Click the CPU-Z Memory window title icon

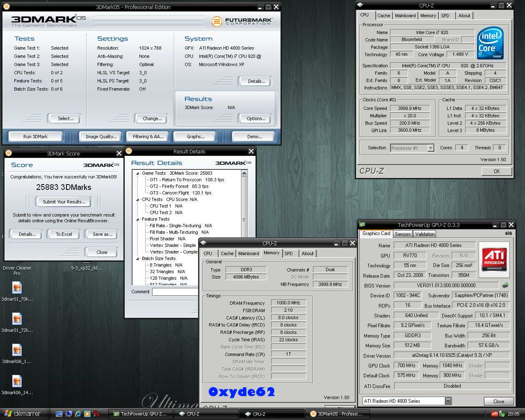click(x=203, y=243)
